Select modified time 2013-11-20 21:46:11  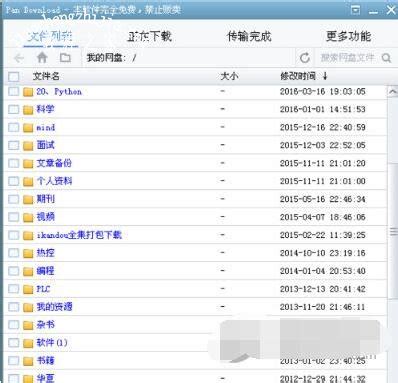coord(323,307)
